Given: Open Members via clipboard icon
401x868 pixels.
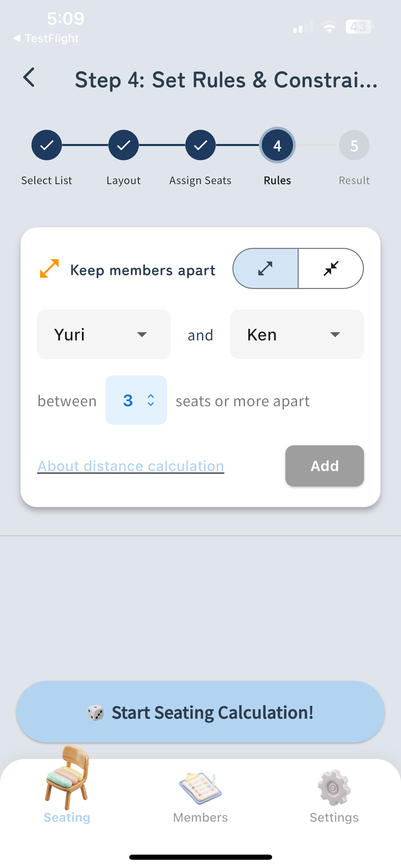Looking at the screenshot, I should coord(200,788).
